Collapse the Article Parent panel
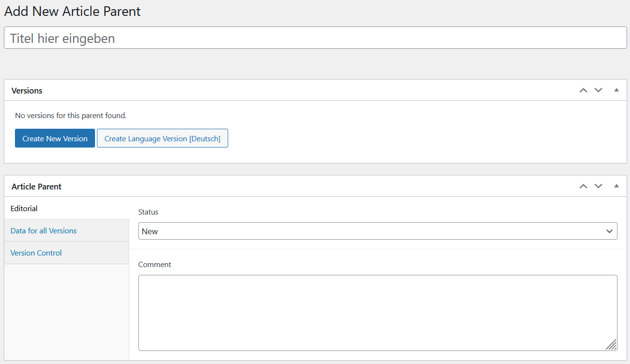The height and width of the screenshot is (364, 630). [x=616, y=186]
